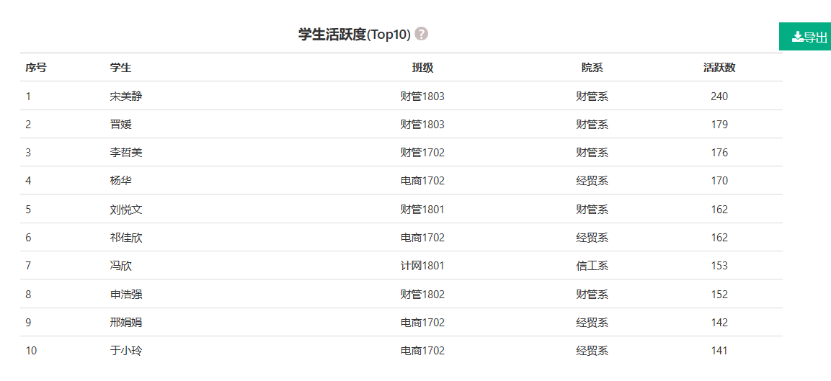The image size is (831, 381).
Task: Click the 信工系 department cell
Action: pyautogui.click(x=592, y=265)
